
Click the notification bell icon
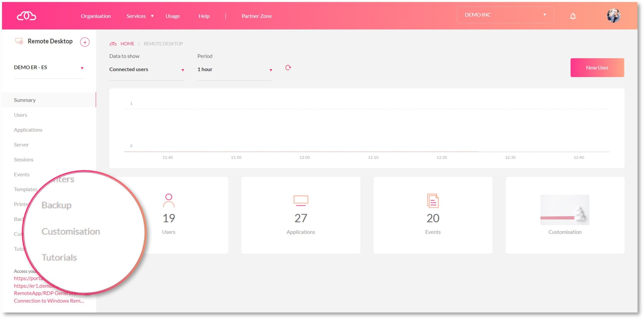[573, 16]
